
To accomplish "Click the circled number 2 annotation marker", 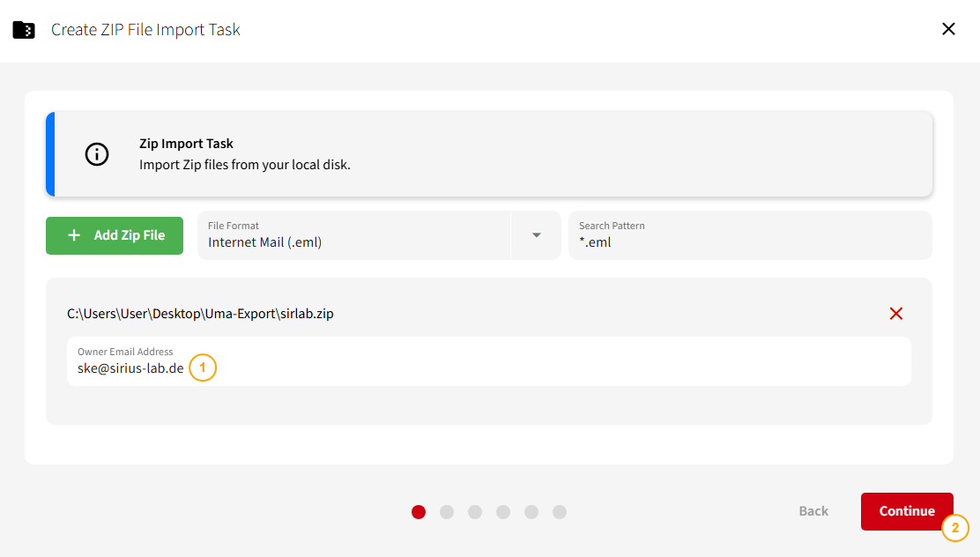I will (x=955, y=528).
